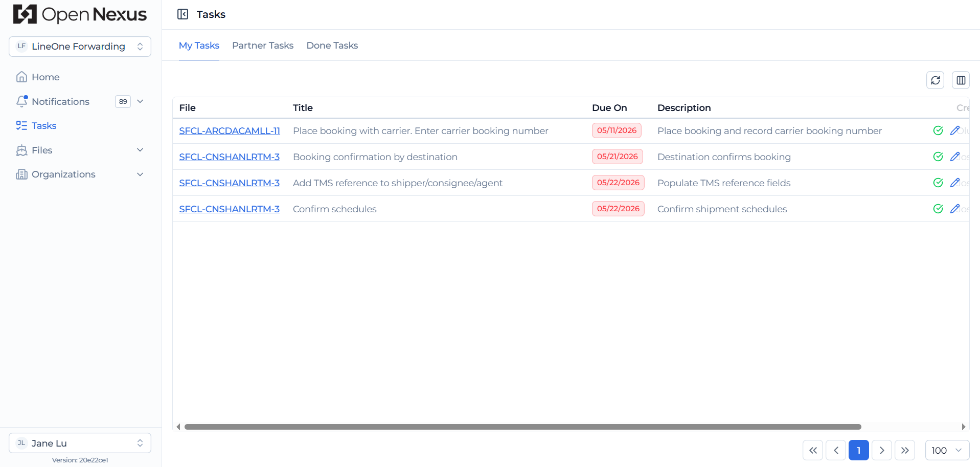Screen dimensions: 980x467
Task: Collapse the sidebar with the panel icon
Action: click(x=183, y=14)
